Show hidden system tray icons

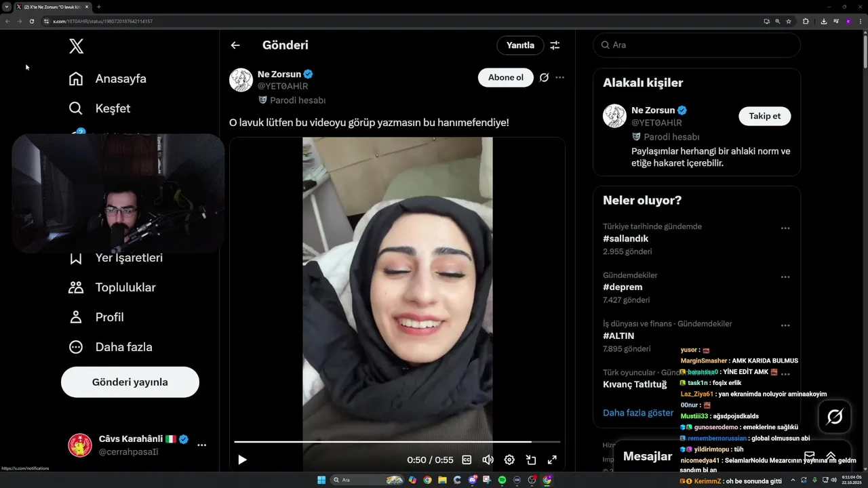click(x=793, y=480)
